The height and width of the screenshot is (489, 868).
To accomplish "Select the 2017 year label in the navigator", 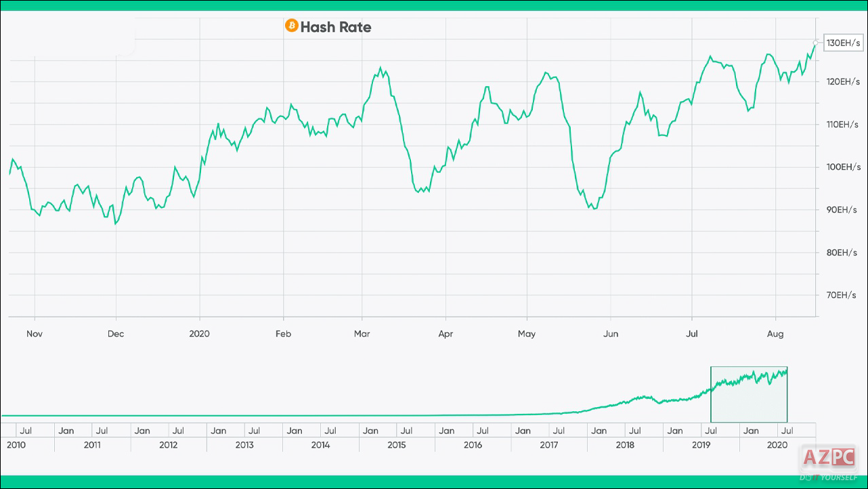I will 549,445.
